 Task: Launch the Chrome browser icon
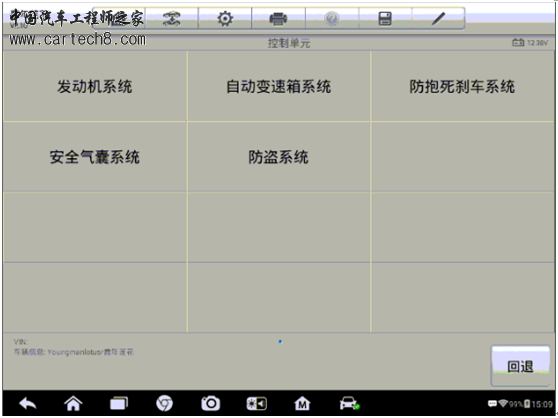click(x=164, y=404)
